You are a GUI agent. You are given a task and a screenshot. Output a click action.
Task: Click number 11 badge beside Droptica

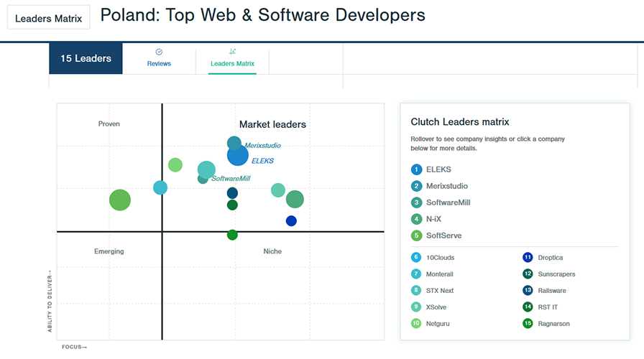pos(528,257)
